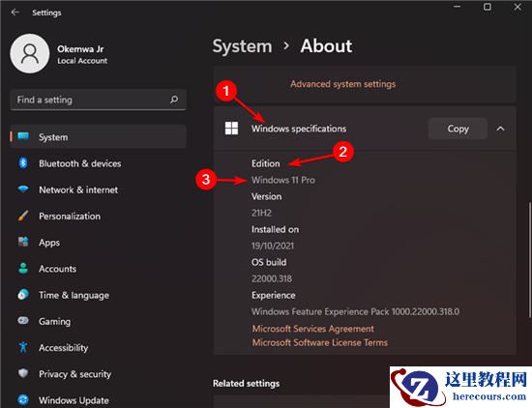Click the Time & language globe icon
The height and width of the screenshot is (408, 532).
23,294
